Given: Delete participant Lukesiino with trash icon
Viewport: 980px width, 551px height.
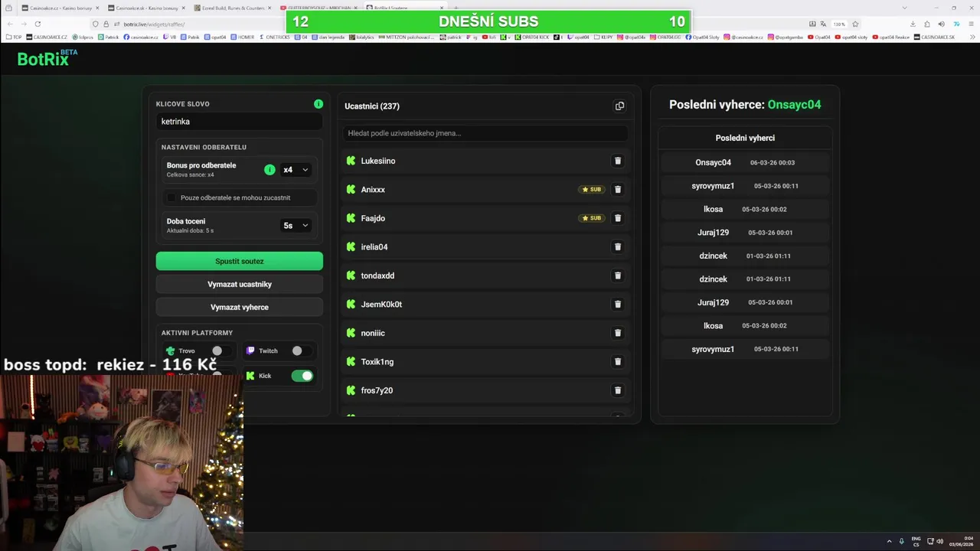Looking at the screenshot, I should (x=618, y=161).
